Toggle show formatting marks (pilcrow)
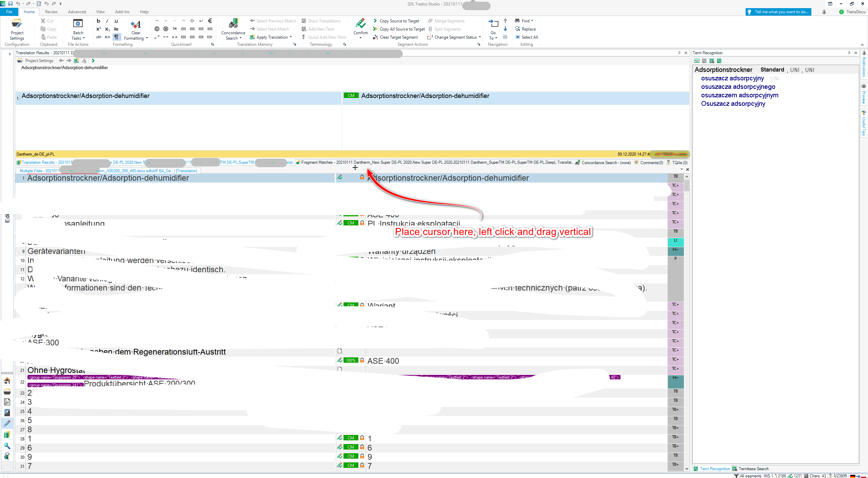This screenshot has height=478, width=868. point(116,37)
